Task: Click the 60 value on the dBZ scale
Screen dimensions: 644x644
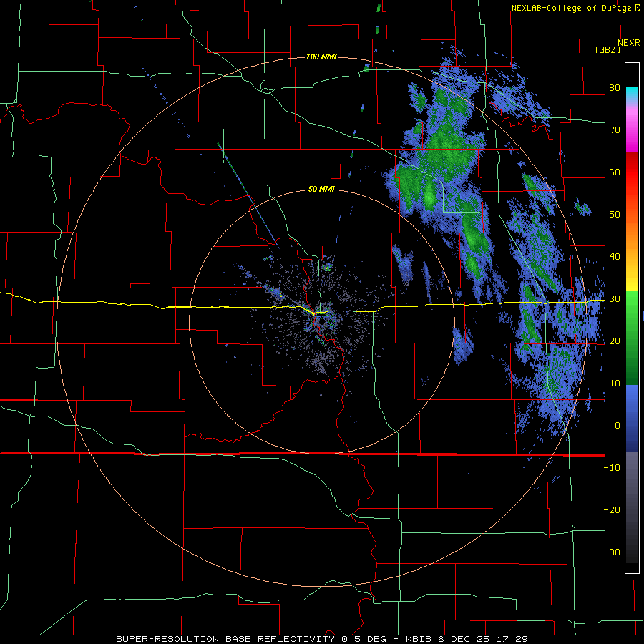Action: point(615,172)
